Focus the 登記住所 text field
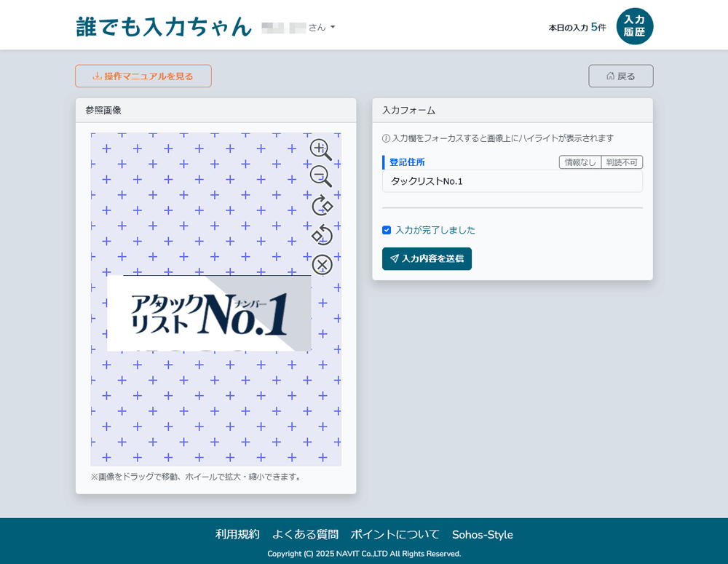728x564 pixels. click(x=512, y=181)
